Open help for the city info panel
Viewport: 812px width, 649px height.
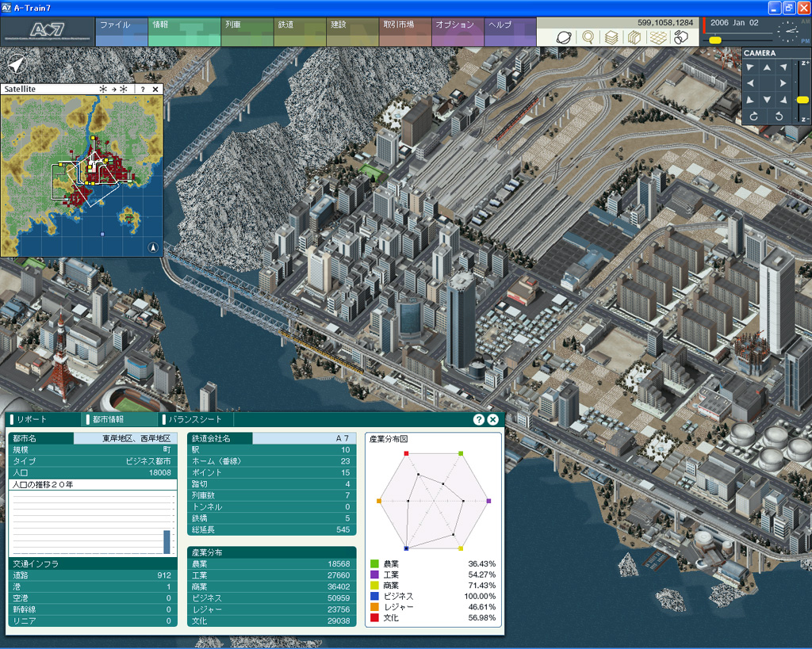pyautogui.click(x=479, y=420)
